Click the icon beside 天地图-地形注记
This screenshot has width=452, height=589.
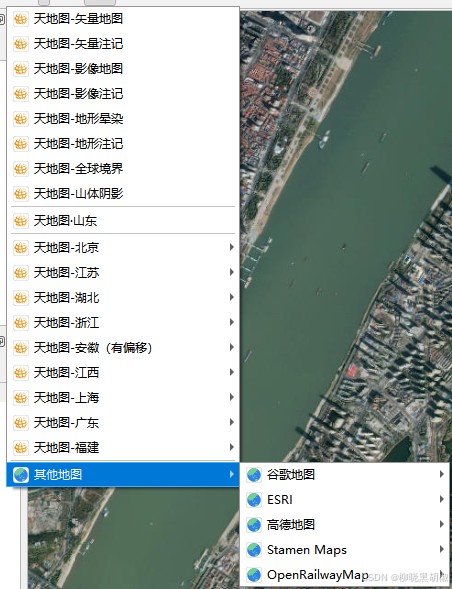point(21,144)
